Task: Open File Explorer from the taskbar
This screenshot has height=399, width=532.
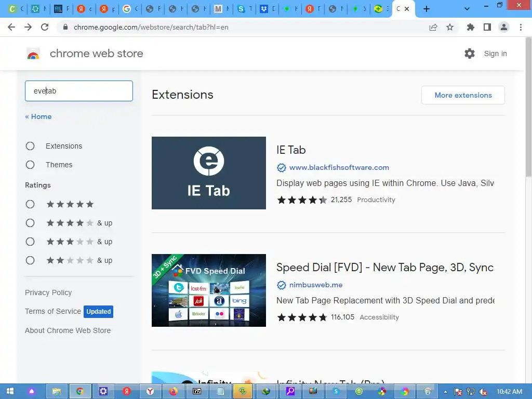Action: [x=57, y=392]
